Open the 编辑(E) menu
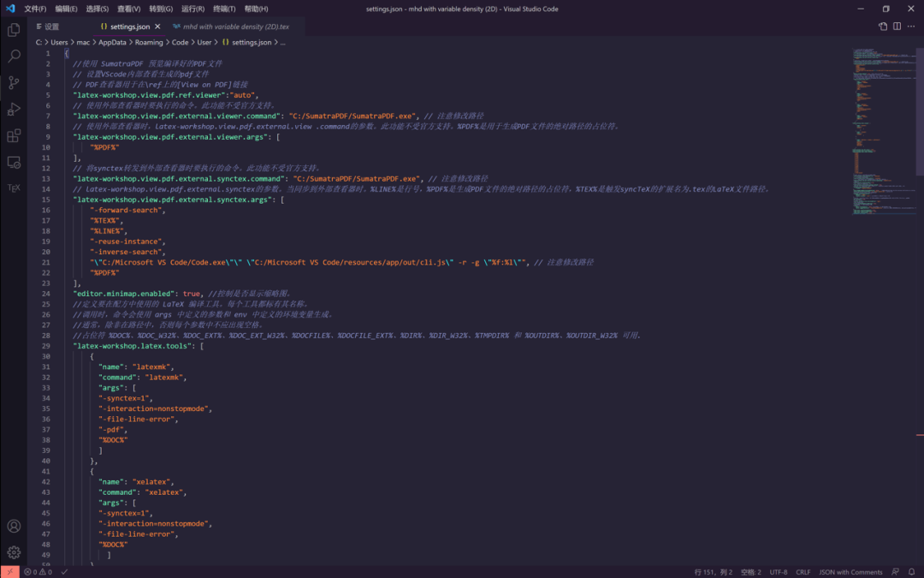Screen dimensions: 924x578 66,9
